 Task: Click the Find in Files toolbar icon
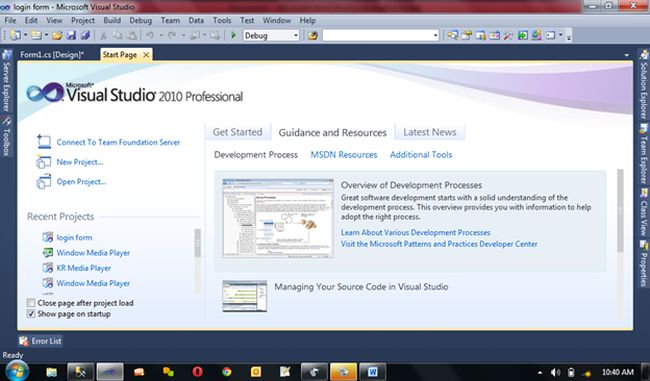[x=313, y=36]
